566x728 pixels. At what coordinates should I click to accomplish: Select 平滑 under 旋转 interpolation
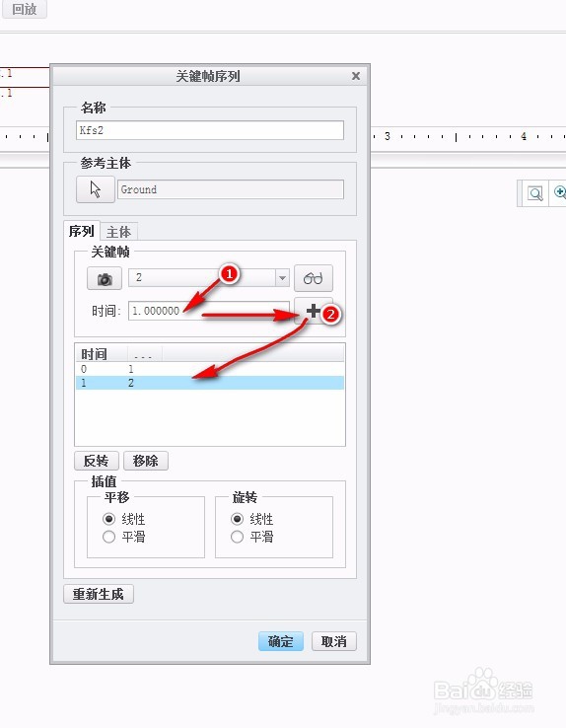point(237,538)
